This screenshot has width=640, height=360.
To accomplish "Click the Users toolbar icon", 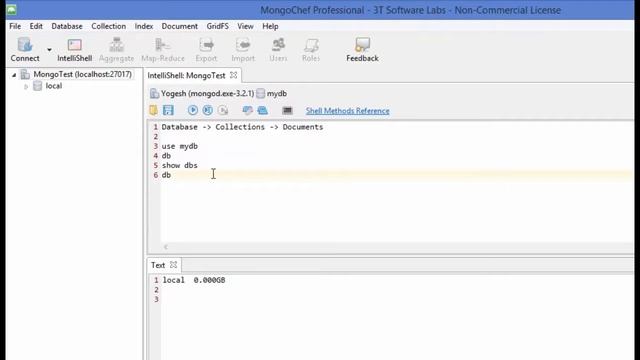I will (x=278, y=49).
